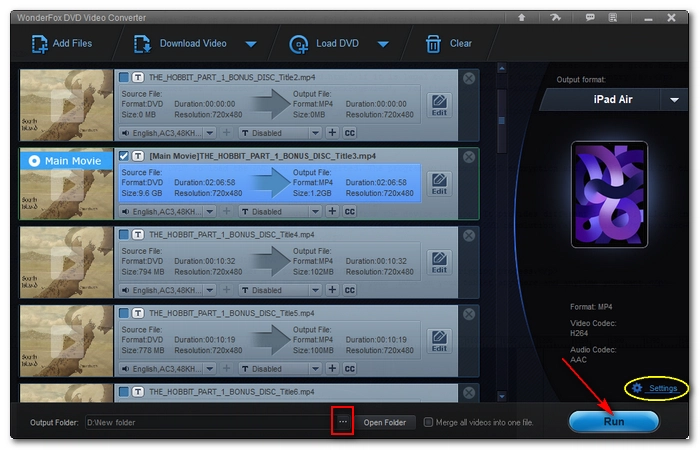This screenshot has height=450, width=700.
Task: Click the Open Folder button
Action: [x=384, y=422]
